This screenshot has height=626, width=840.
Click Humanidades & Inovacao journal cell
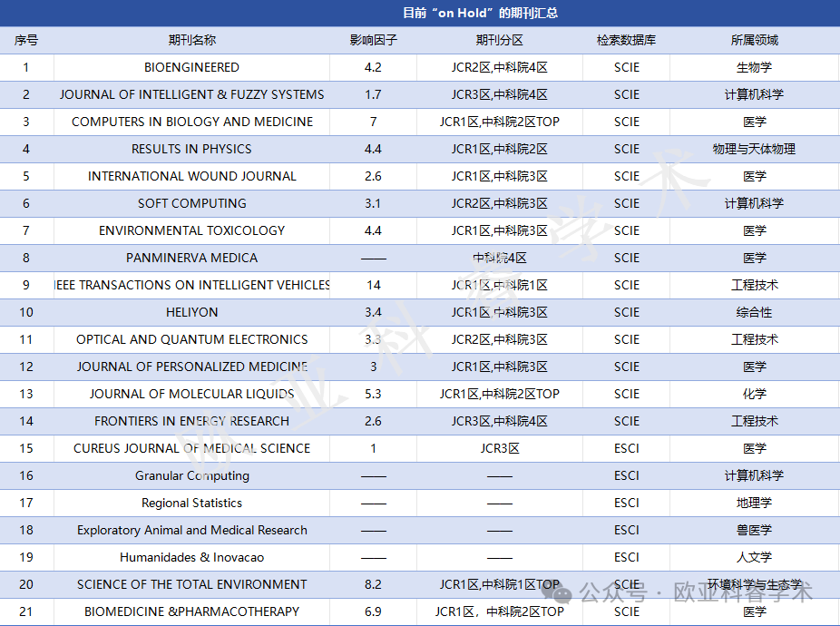click(191, 557)
